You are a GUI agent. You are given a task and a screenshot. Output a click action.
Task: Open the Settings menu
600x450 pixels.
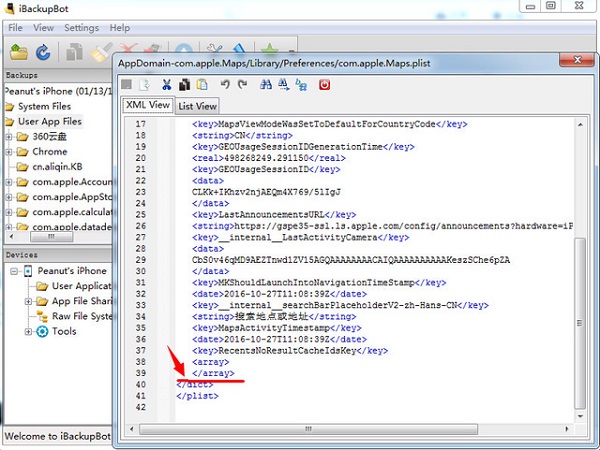tap(82, 28)
